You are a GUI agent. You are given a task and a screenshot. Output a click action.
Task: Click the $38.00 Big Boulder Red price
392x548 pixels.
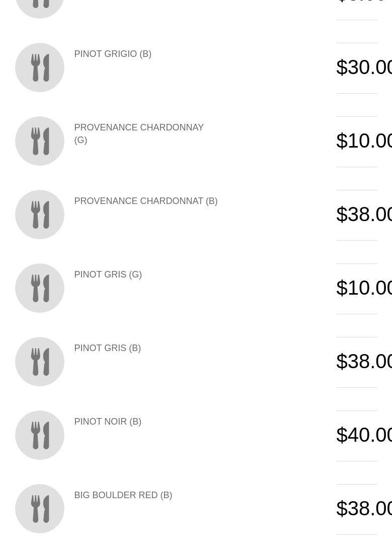[364, 509]
